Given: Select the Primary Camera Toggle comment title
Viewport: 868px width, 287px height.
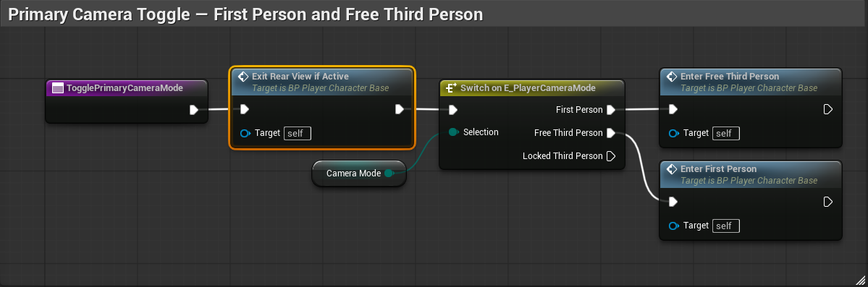Looking at the screenshot, I should (x=245, y=14).
